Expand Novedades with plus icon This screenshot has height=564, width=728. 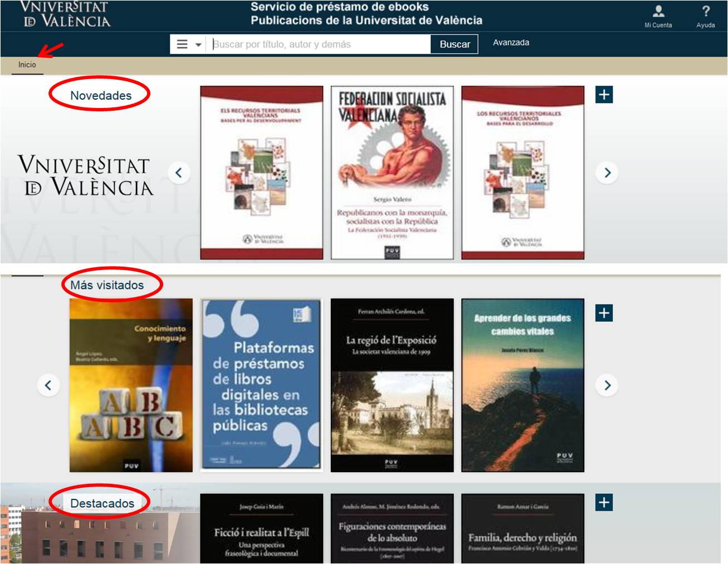604,95
